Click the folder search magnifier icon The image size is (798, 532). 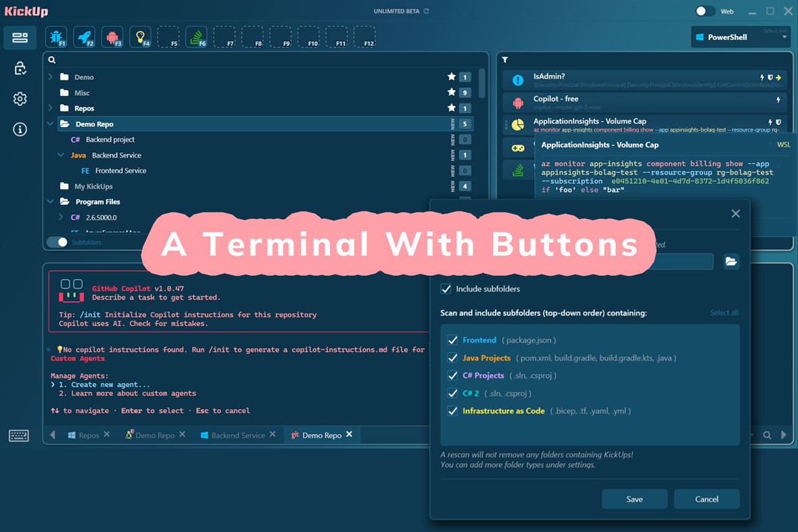point(52,60)
